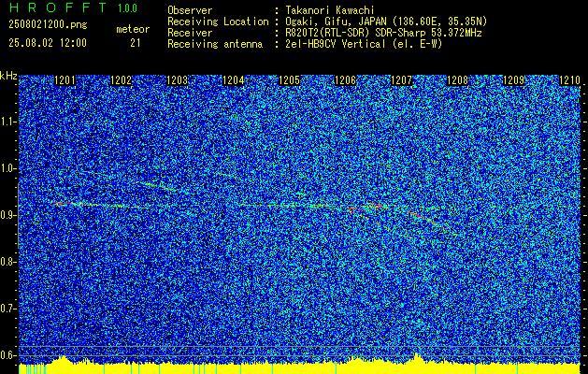Click the Receiving Location label
Image resolution: width=588 pixels, height=374 pixels.
click(218, 22)
